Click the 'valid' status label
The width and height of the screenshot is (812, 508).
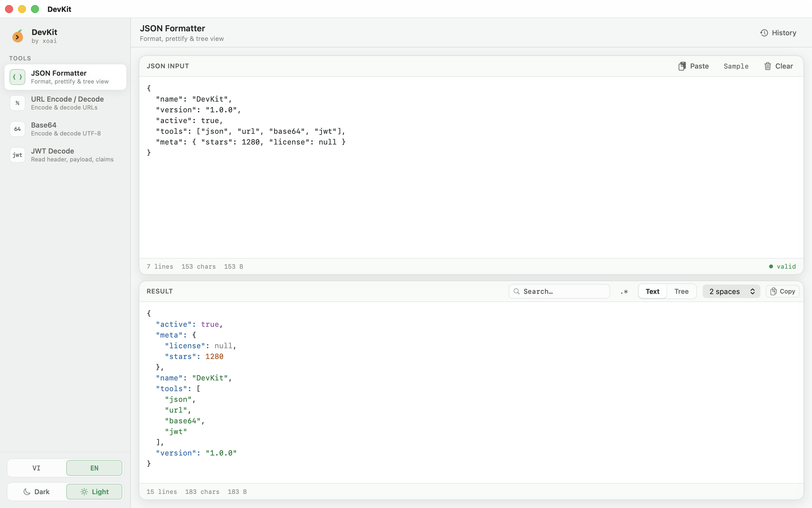point(786,266)
